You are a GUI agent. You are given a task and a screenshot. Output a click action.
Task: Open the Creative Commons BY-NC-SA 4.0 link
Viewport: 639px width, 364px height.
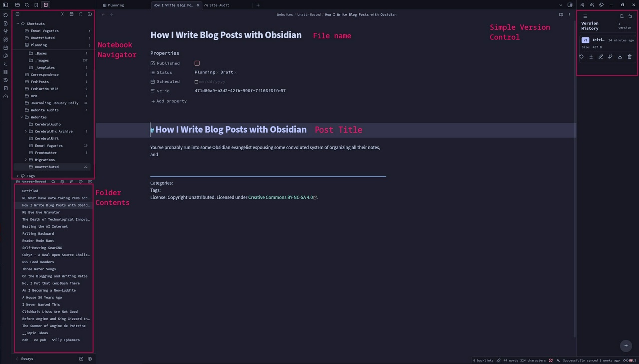[282, 197]
